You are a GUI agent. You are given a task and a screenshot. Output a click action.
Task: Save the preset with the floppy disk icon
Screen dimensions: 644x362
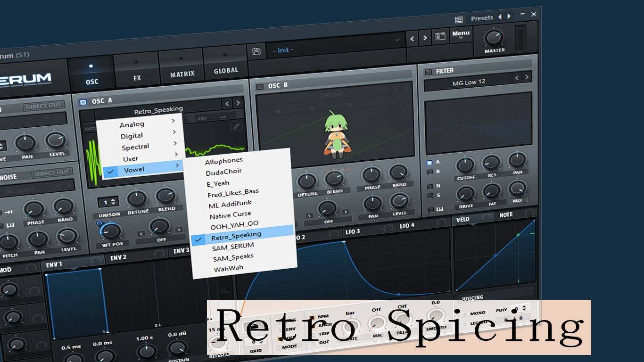(256, 51)
